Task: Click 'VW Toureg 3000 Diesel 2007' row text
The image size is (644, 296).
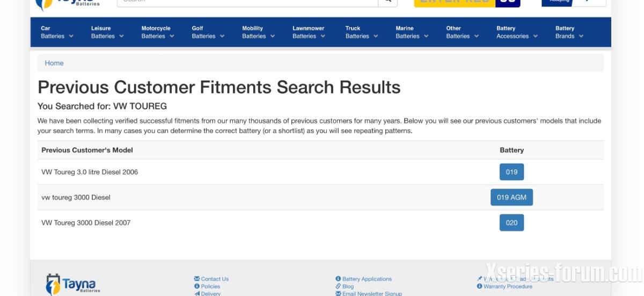Action: coord(86,222)
